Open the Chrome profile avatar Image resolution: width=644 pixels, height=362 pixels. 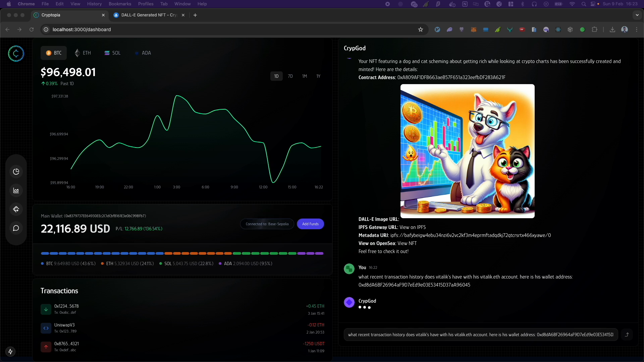[x=625, y=29]
